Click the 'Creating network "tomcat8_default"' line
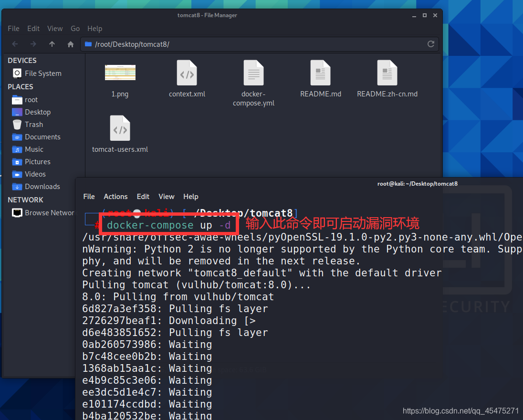 (262, 273)
